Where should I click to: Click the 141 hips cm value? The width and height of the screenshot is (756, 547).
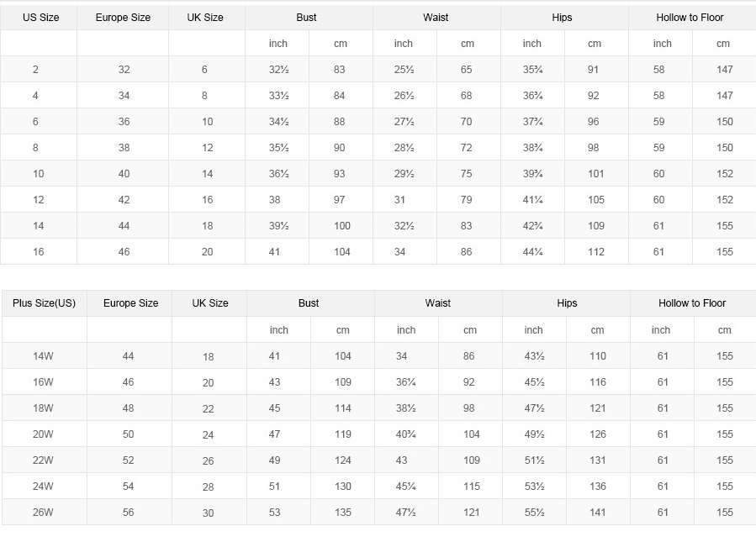597,513
